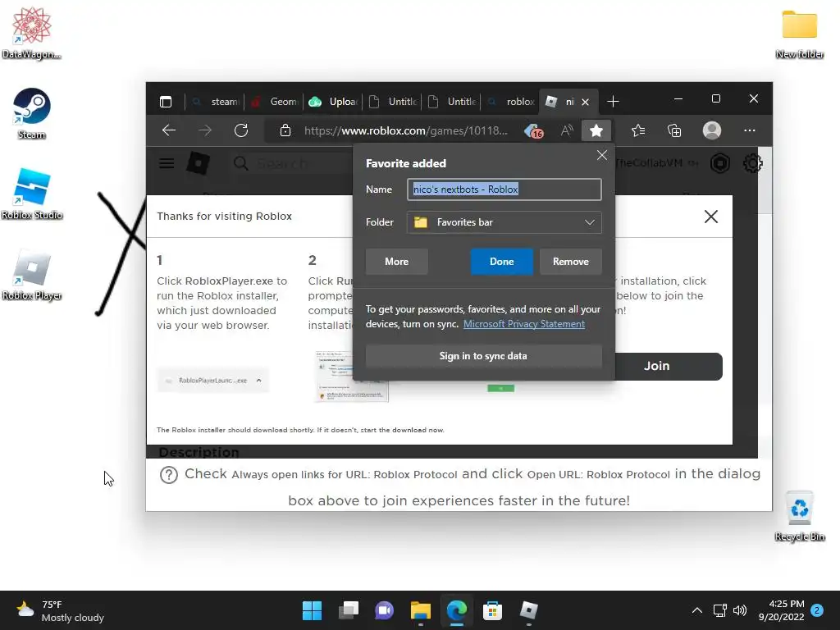
Task: Refresh the Roblox page
Action: 241,130
